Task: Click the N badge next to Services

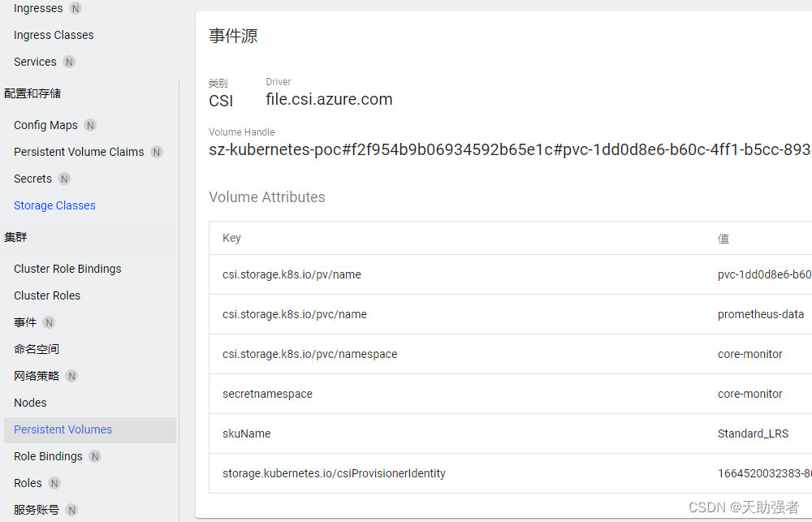Action: [68, 62]
